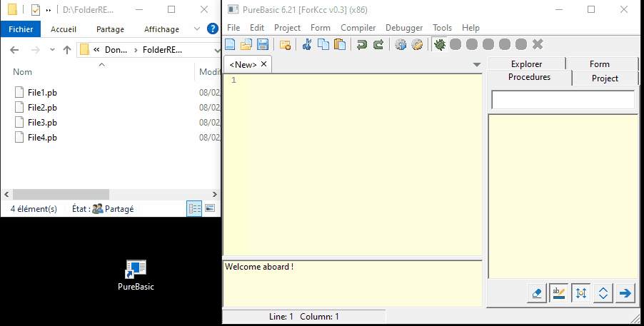The height and width of the screenshot is (326, 644).
Task: Toggle the ab highlight button in Procedures panel
Action: [559, 293]
